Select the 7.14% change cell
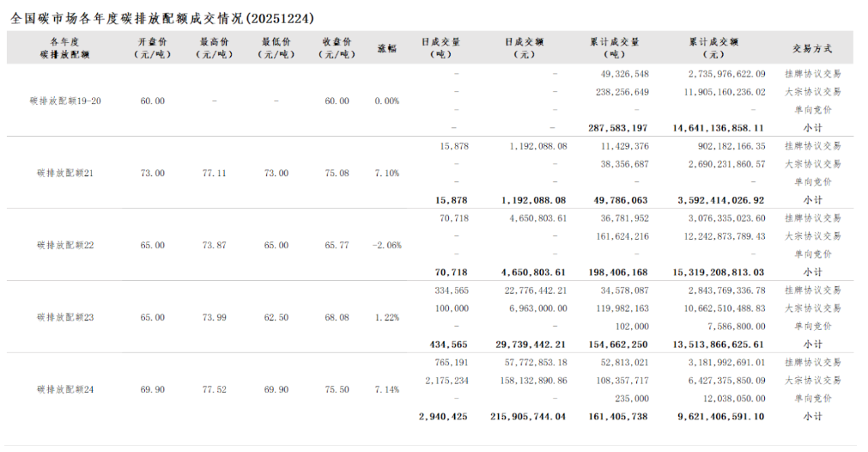868x452 pixels. (x=386, y=390)
